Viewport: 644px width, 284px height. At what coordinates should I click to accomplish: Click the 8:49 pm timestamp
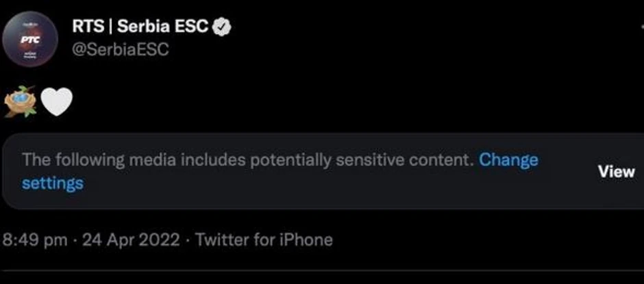coord(36,240)
